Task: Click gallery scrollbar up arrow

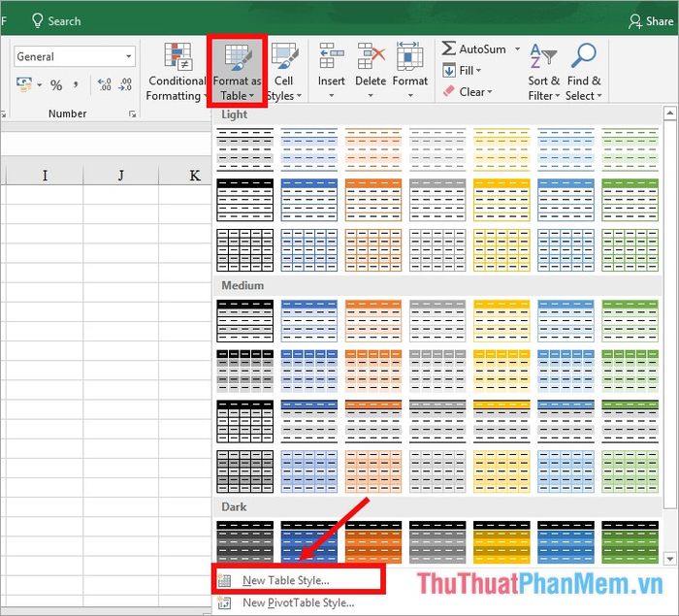Action: 670,113
